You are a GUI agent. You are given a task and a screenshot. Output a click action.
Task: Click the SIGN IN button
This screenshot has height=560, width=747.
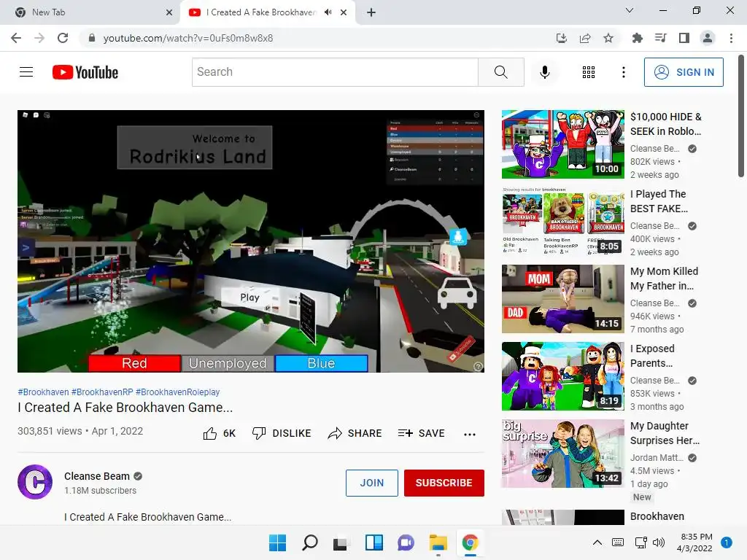pyautogui.click(x=684, y=72)
